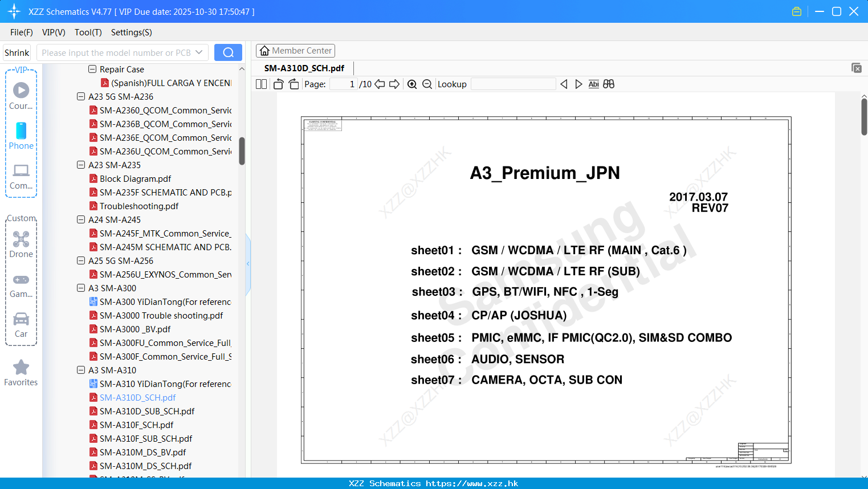868x489 pixels.
Task: Collapse the A24 SM-A245 node
Action: (81, 219)
